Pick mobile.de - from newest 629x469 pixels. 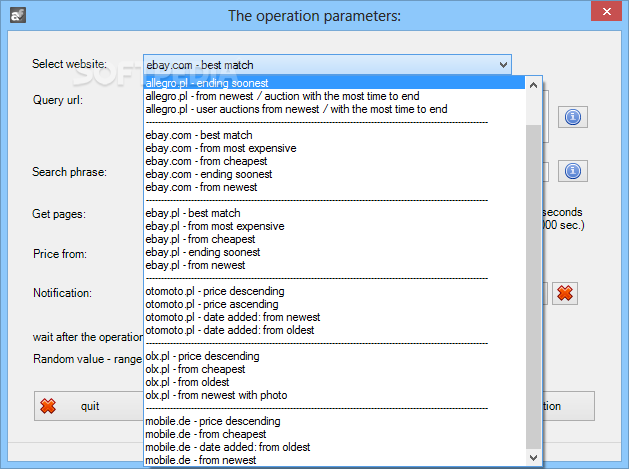coord(334,460)
